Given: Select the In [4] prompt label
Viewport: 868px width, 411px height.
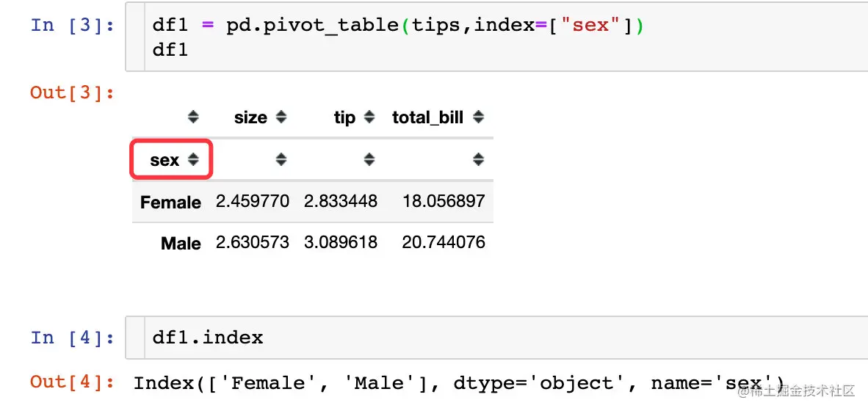Looking at the screenshot, I should click(x=73, y=338).
